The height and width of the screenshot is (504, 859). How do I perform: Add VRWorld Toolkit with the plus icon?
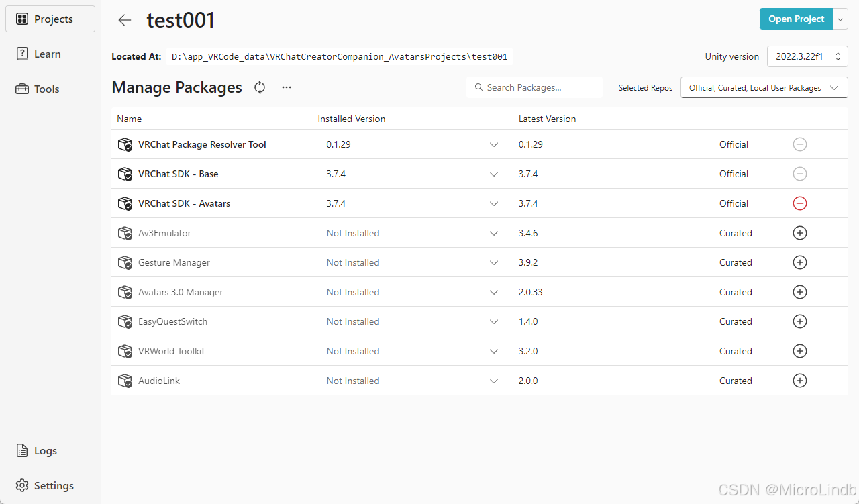click(x=799, y=351)
